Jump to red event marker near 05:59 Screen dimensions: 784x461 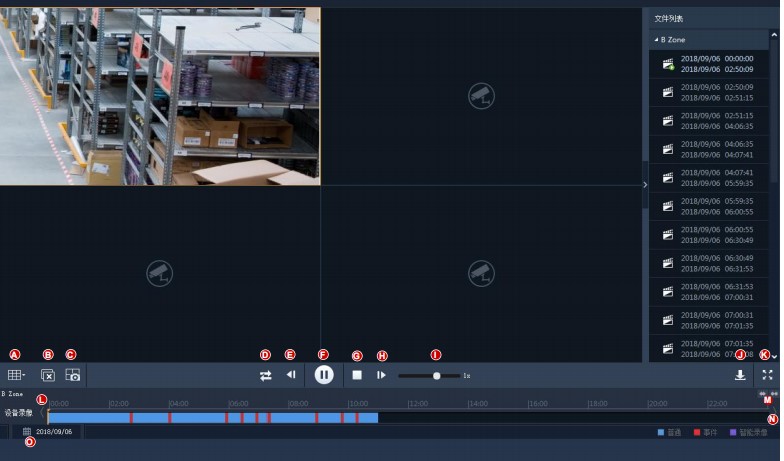coord(226,418)
